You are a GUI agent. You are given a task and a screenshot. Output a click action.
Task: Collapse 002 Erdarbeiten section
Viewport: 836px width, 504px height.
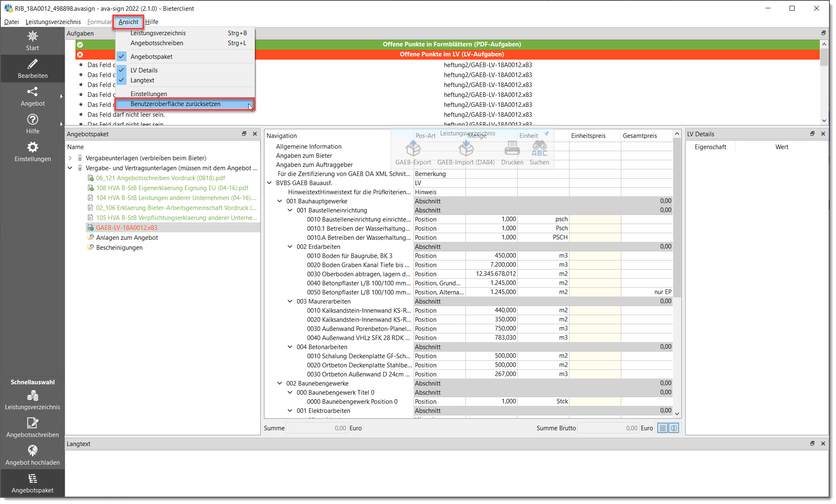[x=290, y=247]
